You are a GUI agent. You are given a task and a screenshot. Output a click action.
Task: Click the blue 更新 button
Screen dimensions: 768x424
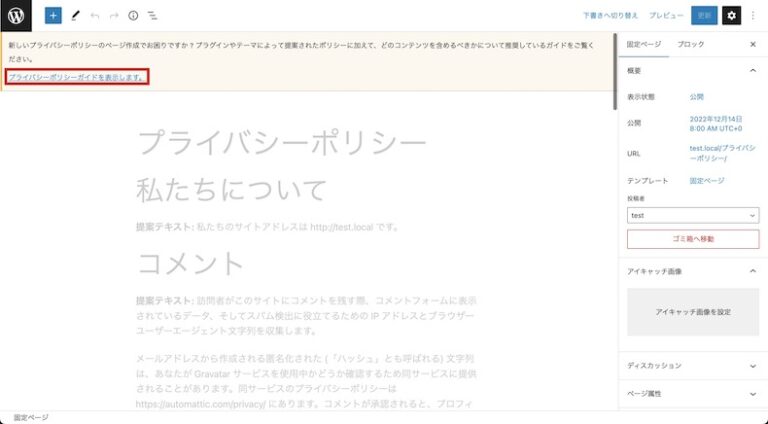(704, 16)
